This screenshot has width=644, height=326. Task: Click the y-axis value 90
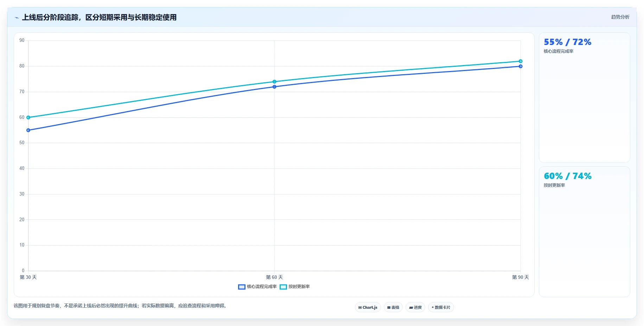click(x=22, y=40)
